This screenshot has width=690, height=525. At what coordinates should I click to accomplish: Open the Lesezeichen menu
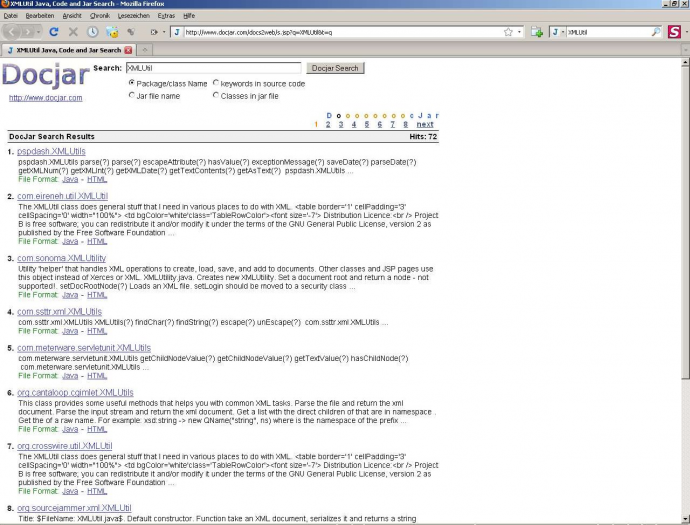click(x=133, y=15)
